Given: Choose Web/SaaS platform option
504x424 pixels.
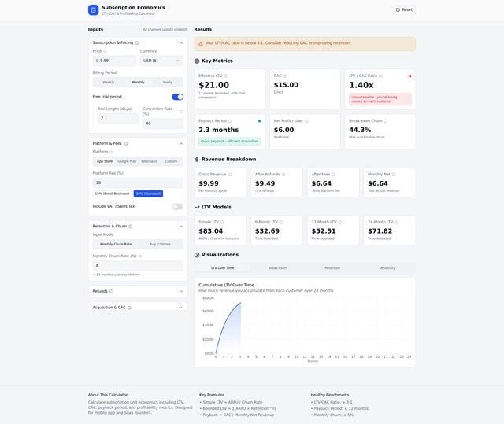Looking at the screenshot, I should tap(149, 161).
